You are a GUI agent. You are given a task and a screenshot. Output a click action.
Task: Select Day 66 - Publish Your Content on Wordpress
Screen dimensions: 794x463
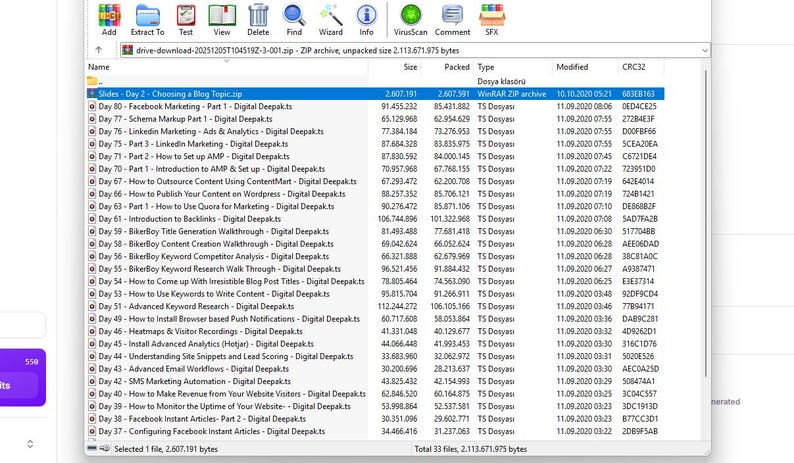pyautogui.click(x=375, y=194)
